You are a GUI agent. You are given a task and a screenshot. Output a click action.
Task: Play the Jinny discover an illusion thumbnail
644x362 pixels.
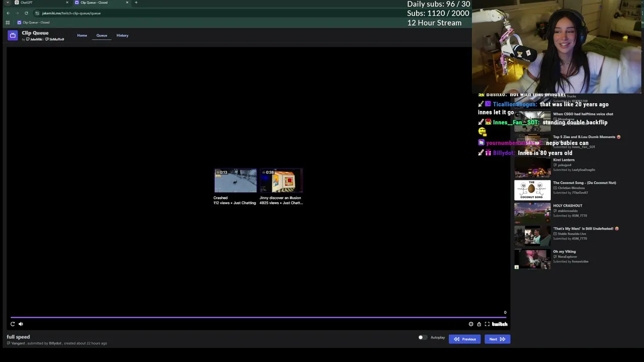click(x=281, y=181)
